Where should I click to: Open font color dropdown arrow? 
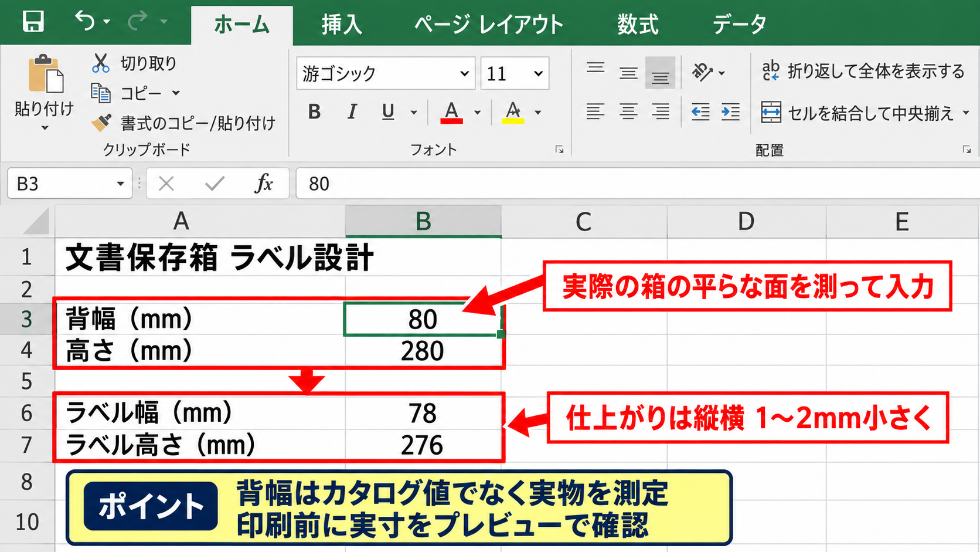click(x=478, y=112)
